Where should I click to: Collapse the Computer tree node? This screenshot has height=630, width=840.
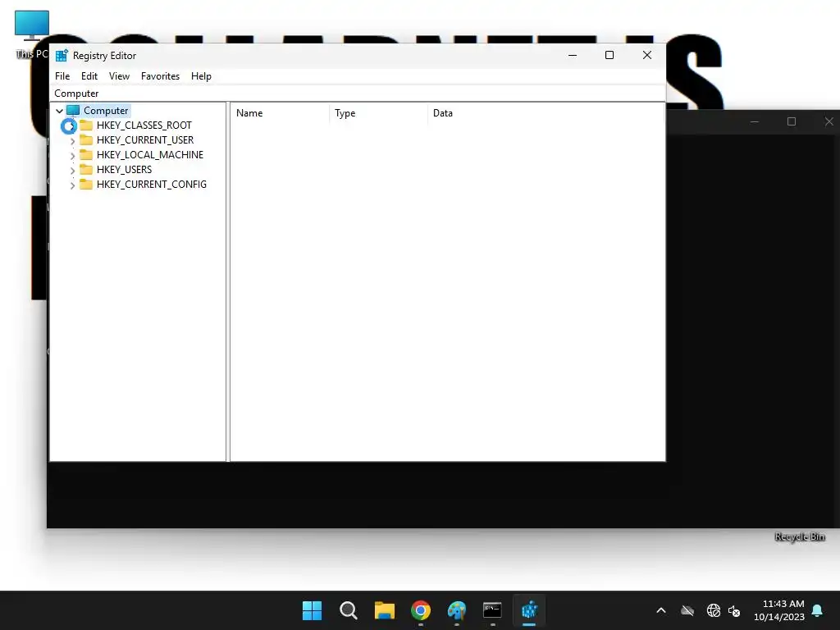[x=59, y=111]
